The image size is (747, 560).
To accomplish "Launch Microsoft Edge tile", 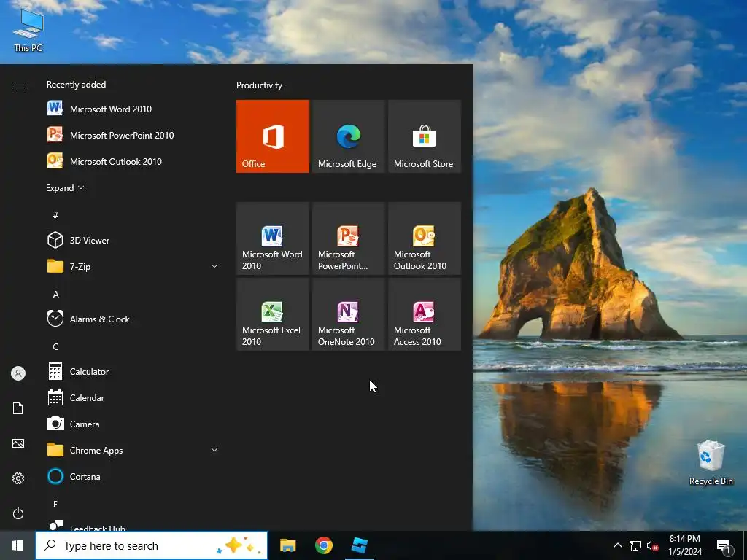I will [348, 136].
